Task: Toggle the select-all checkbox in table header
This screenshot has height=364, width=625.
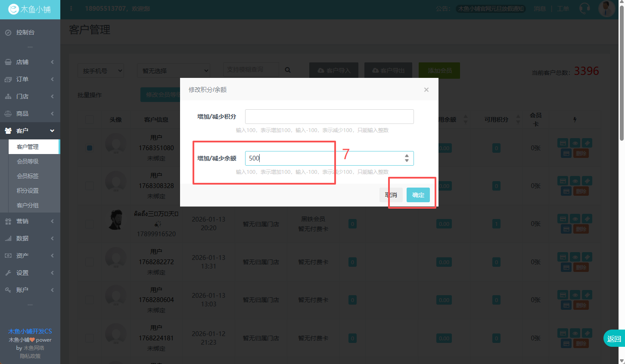Action: (x=90, y=120)
